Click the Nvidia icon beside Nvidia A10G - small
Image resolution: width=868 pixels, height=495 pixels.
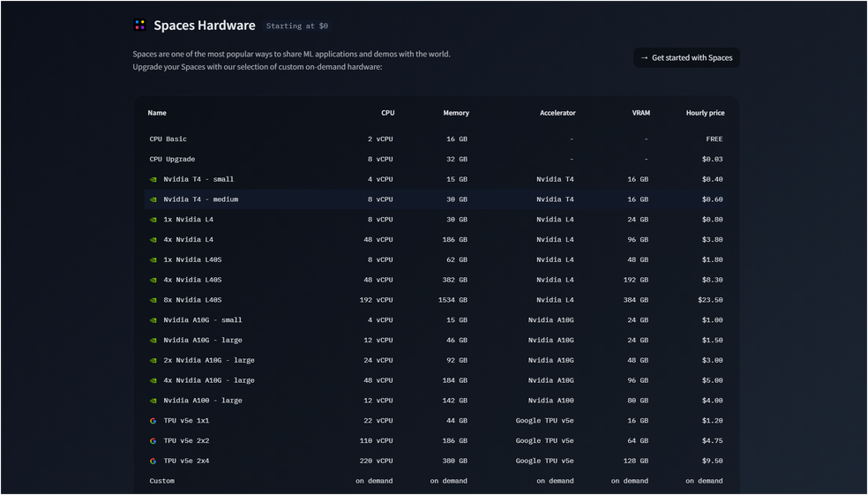click(x=153, y=320)
